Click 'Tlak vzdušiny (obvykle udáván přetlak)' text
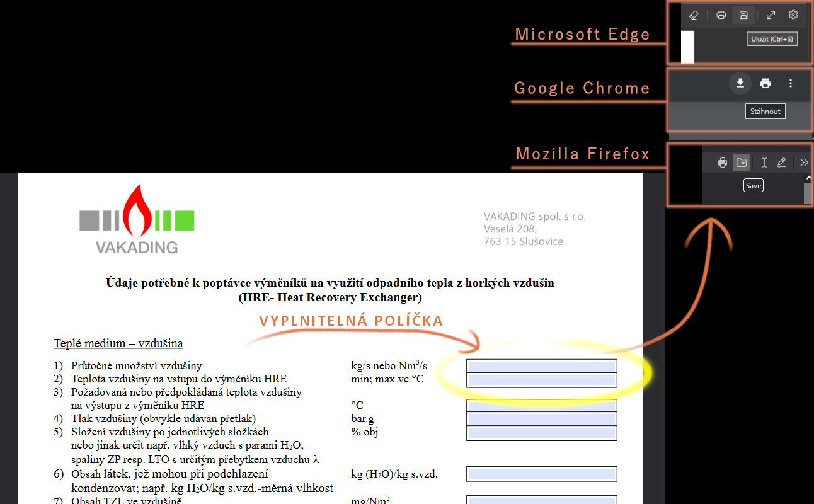The height and width of the screenshot is (504, 814). tap(164, 418)
